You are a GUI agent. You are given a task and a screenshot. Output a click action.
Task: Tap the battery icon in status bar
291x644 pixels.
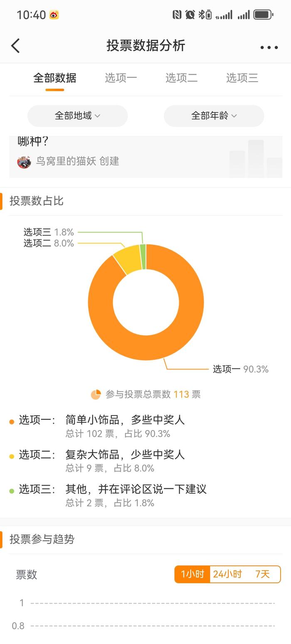pyautogui.click(x=263, y=15)
